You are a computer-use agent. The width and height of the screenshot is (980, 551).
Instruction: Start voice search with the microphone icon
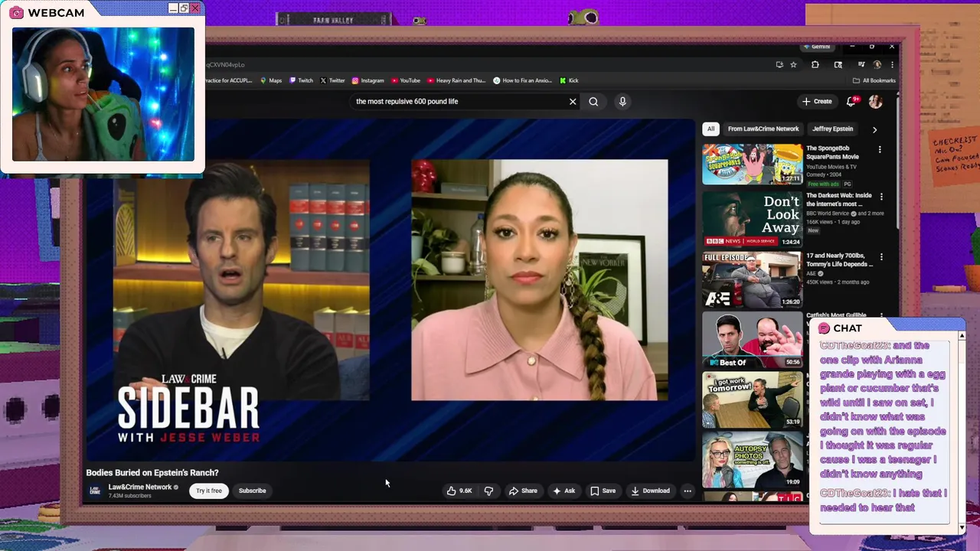coord(622,101)
